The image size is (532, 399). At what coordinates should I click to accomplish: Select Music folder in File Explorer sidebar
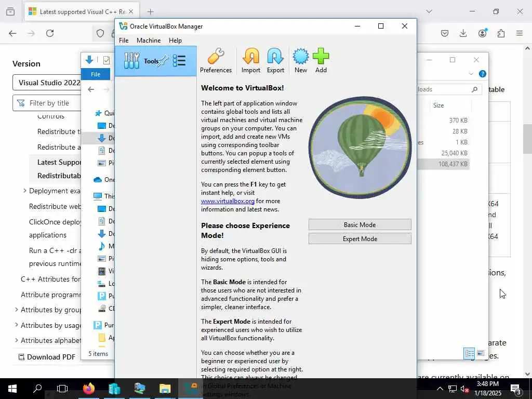point(106,246)
